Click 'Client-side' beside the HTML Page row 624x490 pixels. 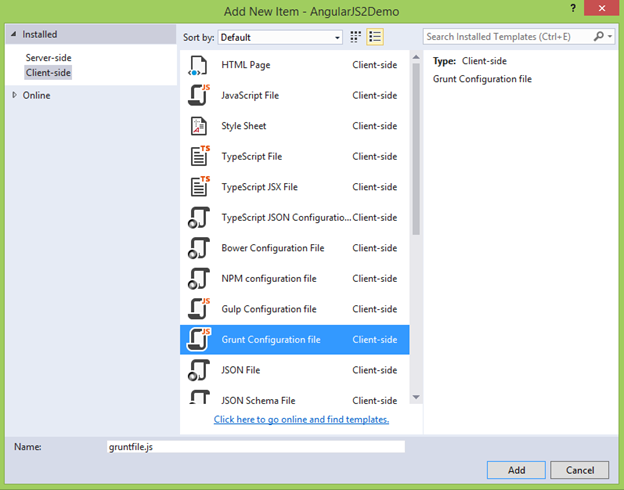[x=374, y=65]
